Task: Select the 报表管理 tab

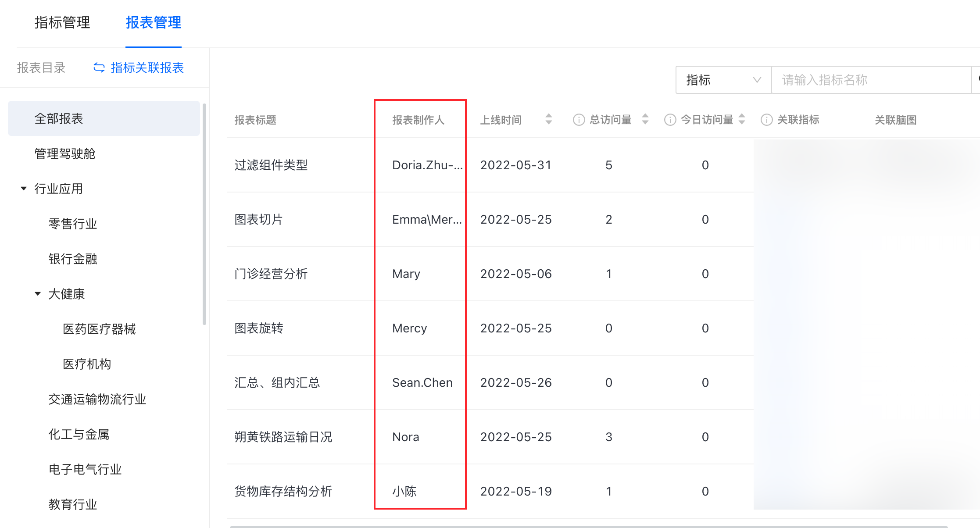Action: click(153, 22)
